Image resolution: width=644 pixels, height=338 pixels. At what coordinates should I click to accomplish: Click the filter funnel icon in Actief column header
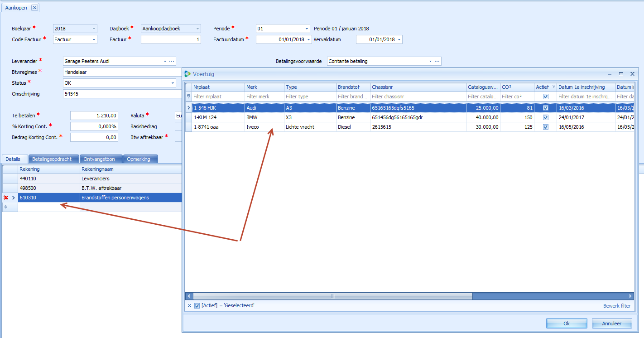pyautogui.click(x=553, y=87)
